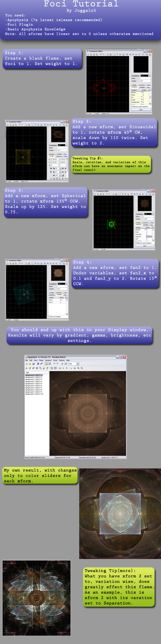Select the Zoom in magnifier icon in main window
Screen dimensions: 161x644
78,368
